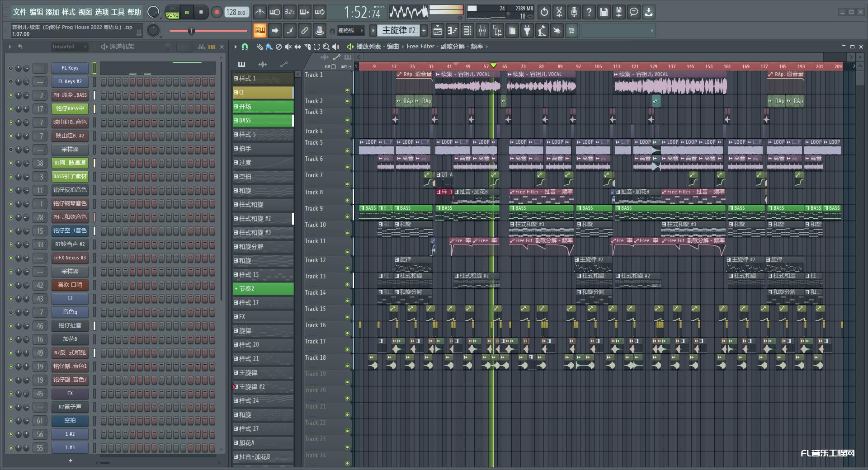The height and width of the screenshot is (470, 868).
Task: Open the FL Keys #2 channel button
Action: 70,82
